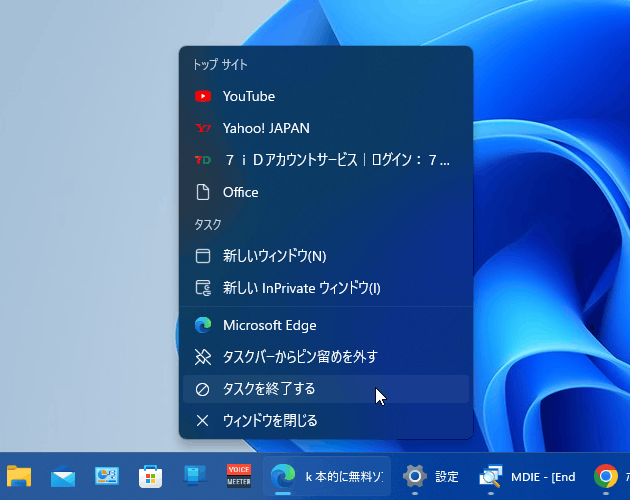Open Google Chrome icon on taskbar

605,477
